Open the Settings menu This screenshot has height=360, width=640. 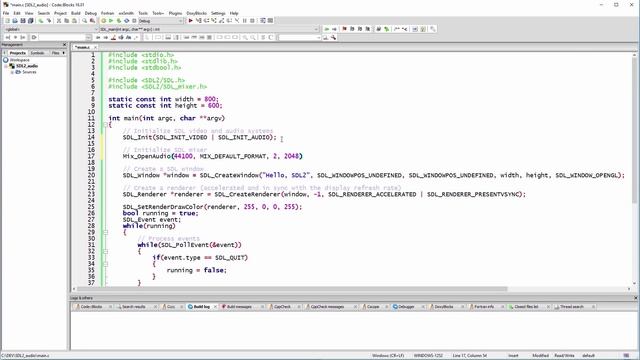(x=218, y=13)
